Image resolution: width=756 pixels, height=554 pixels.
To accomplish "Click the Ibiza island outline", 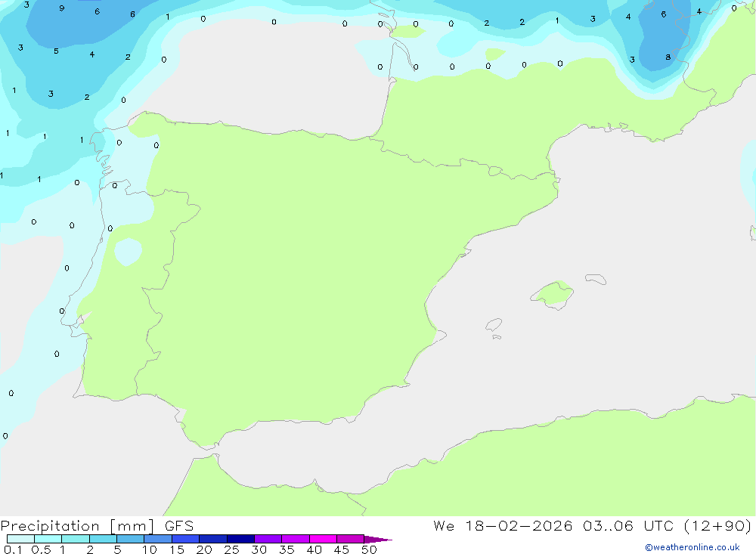I will tap(494, 324).
